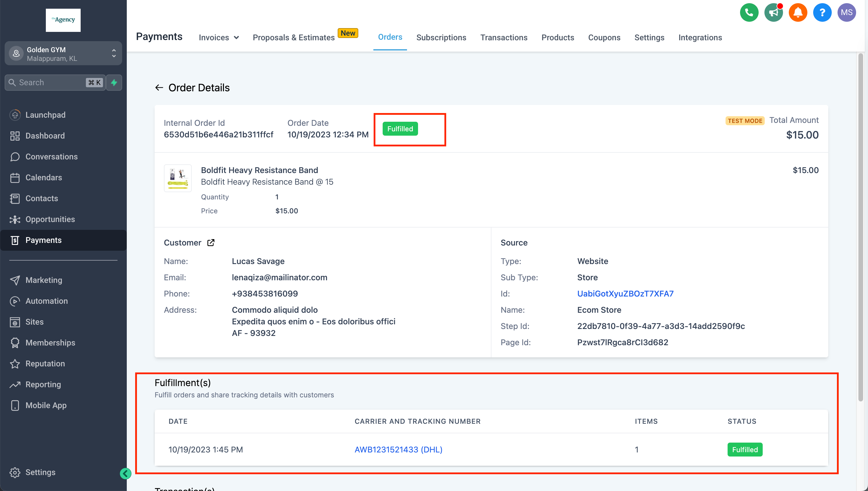Open Marketing in the sidebar
Viewport: 868px width, 491px height.
pos(64,280)
